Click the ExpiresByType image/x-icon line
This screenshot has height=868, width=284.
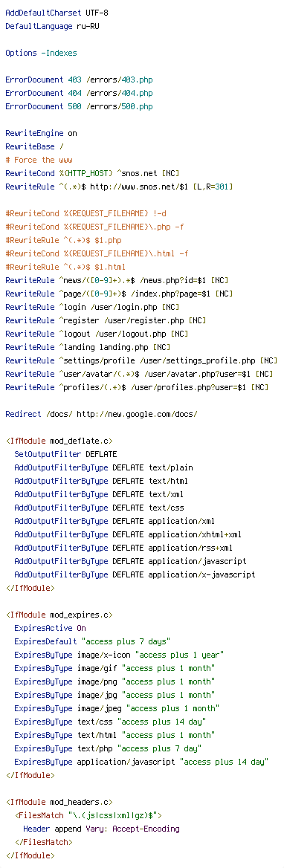(119, 655)
